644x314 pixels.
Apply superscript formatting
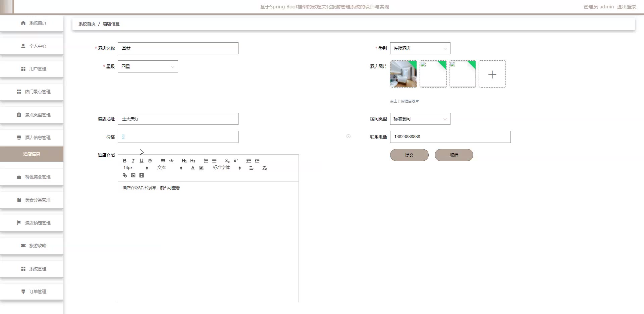[x=236, y=161]
